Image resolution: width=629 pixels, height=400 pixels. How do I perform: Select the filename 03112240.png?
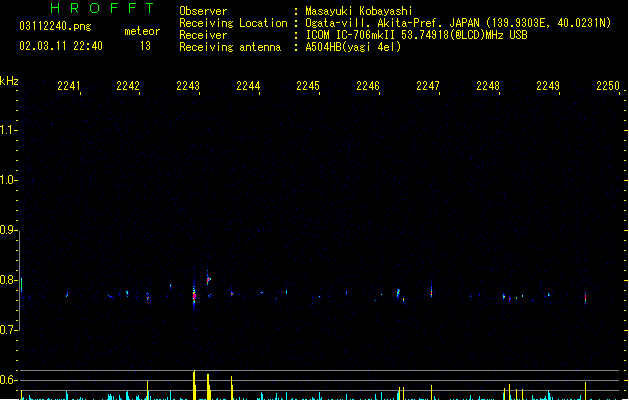click(55, 26)
